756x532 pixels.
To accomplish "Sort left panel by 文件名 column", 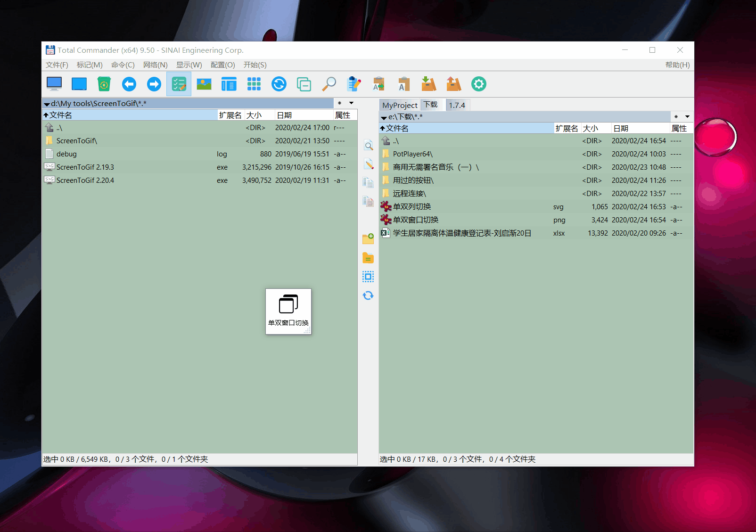I will click(x=130, y=115).
